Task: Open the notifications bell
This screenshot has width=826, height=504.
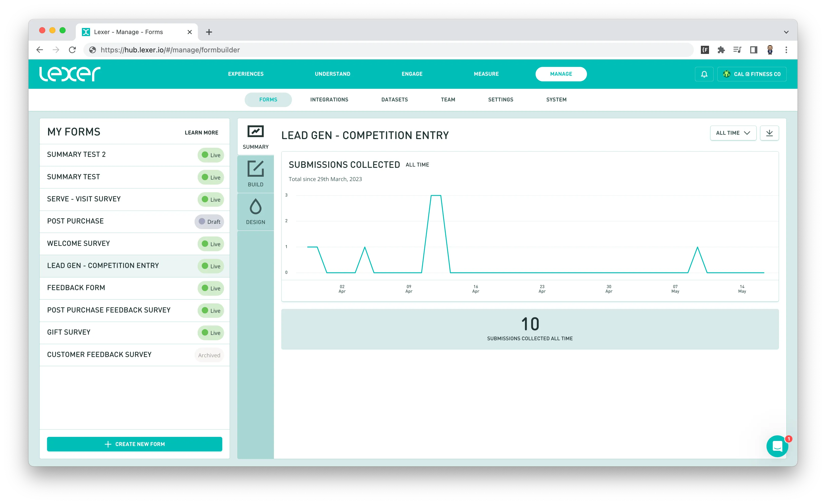Action: (x=704, y=74)
